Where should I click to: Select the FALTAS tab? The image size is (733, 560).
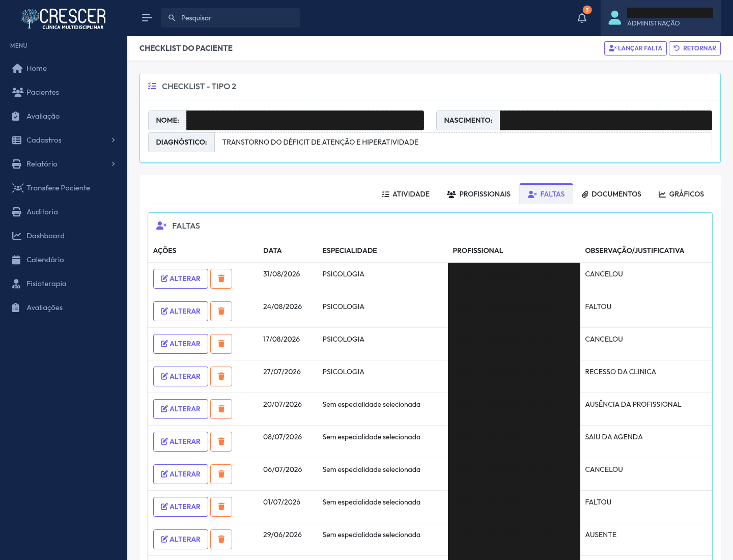click(x=546, y=194)
